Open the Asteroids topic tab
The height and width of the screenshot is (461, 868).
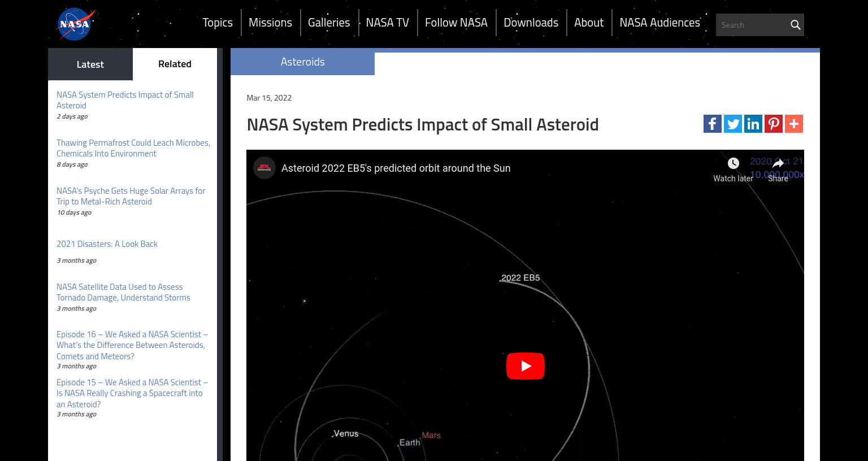point(302,62)
